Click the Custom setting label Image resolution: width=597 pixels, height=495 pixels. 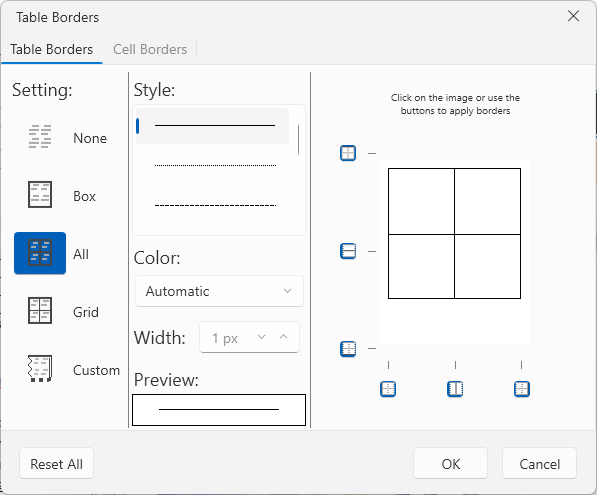[x=96, y=370]
